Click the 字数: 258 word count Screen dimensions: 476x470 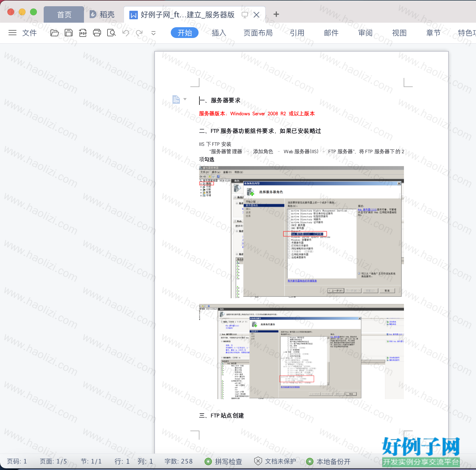pyautogui.click(x=178, y=461)
